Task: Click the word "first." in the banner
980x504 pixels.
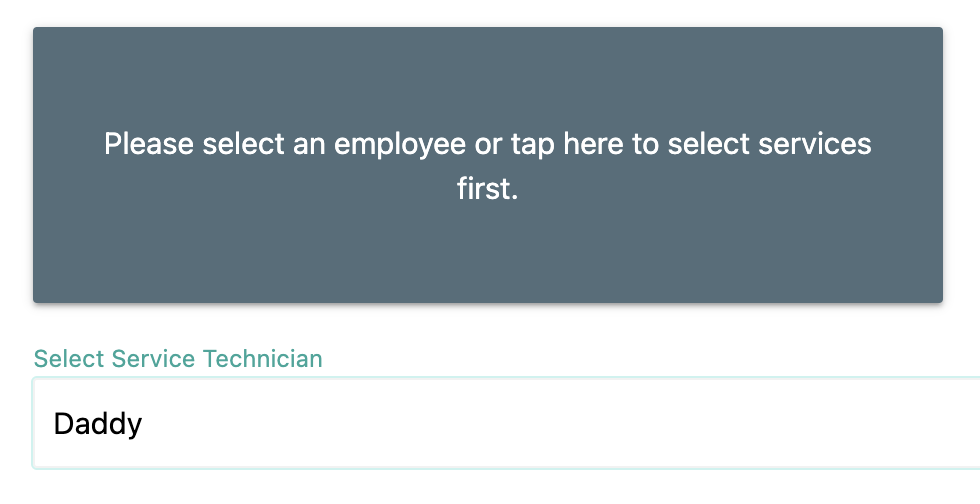Action: (x=488, y=189)
